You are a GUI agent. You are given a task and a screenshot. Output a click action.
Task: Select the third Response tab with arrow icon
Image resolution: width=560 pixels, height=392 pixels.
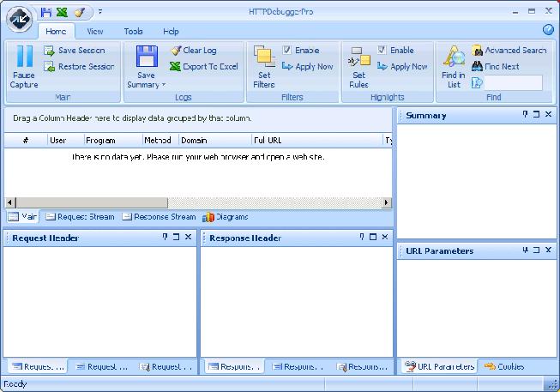pyautogui.click(x=362, y=366)
